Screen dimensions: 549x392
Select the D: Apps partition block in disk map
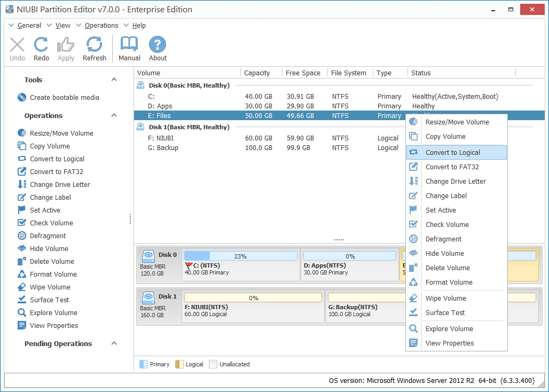[x=350, y=265]
